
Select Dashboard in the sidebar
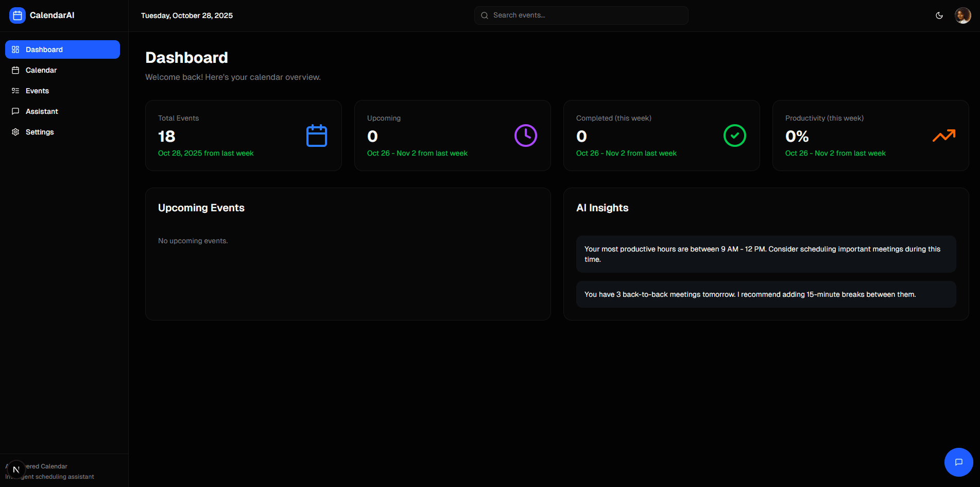tap(62, 49)
